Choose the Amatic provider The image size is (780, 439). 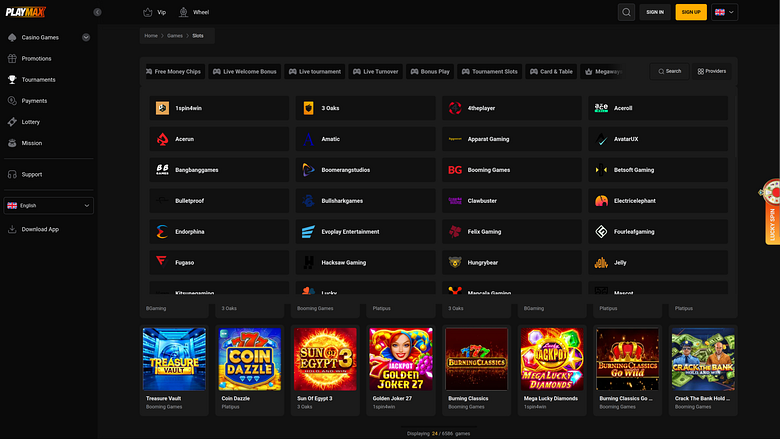click(x=365, y=139)
